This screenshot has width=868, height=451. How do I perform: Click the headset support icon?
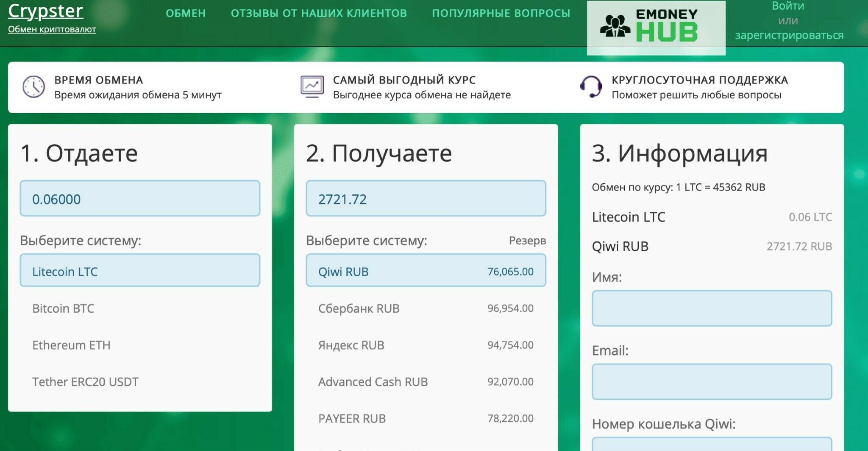(591, 87)
